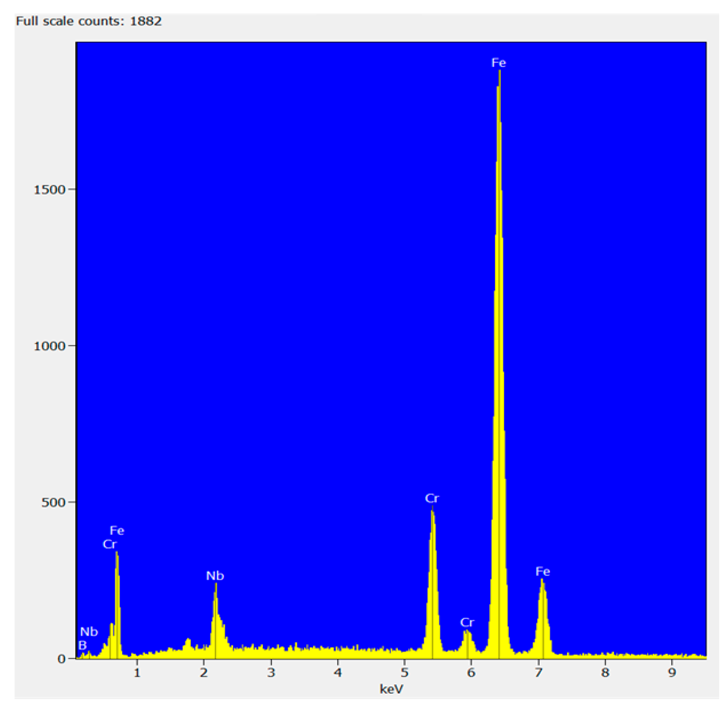Select the 5 tick label on the keV axis
This screenshot has width=728, height=709.
click(405, 672)
